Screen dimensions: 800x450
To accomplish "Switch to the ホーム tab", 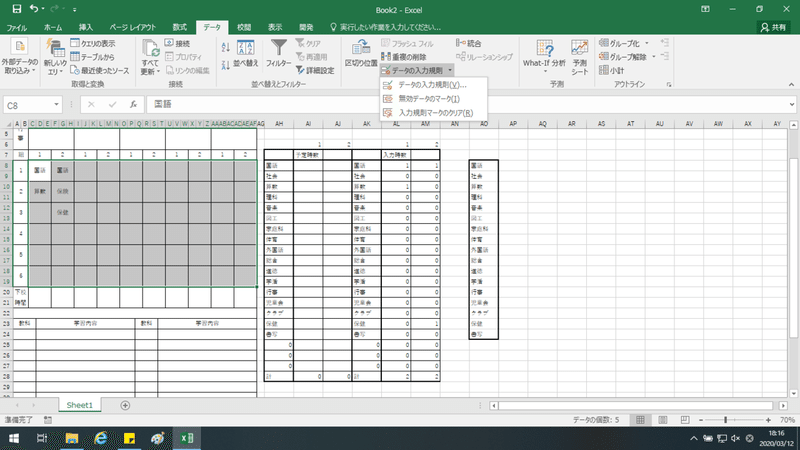I will 53,27.
